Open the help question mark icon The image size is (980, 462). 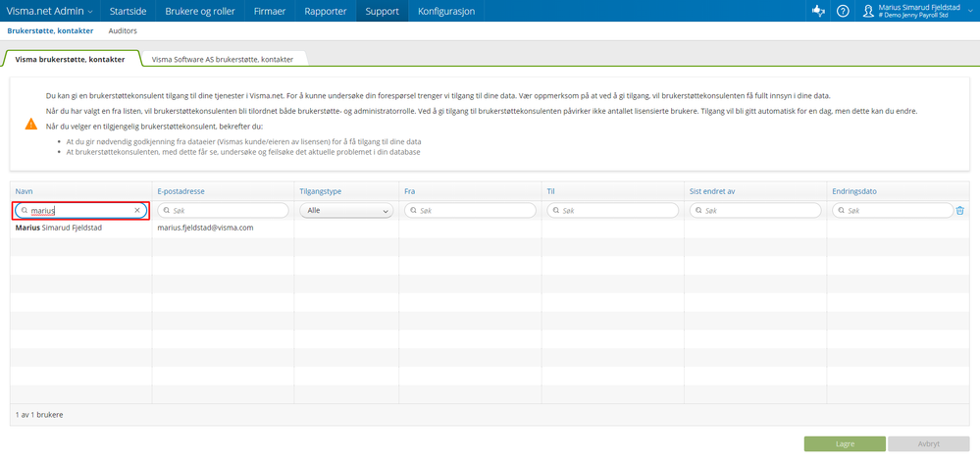pos(843,11)
